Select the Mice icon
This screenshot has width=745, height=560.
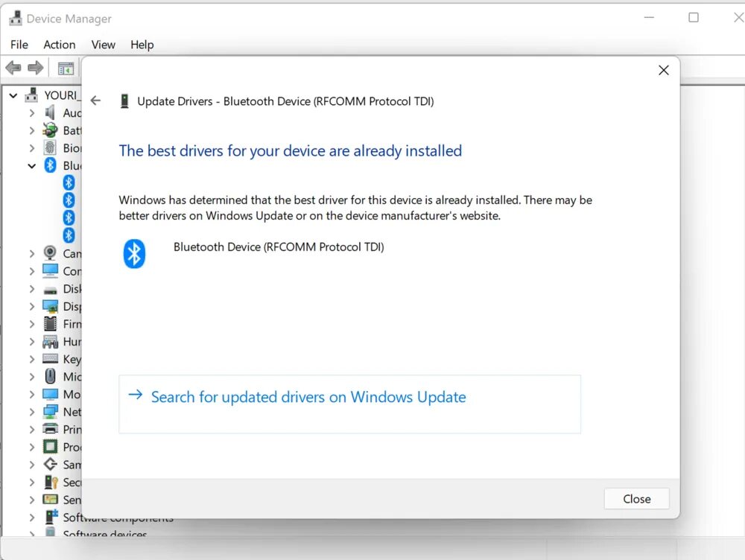(50, 376)
